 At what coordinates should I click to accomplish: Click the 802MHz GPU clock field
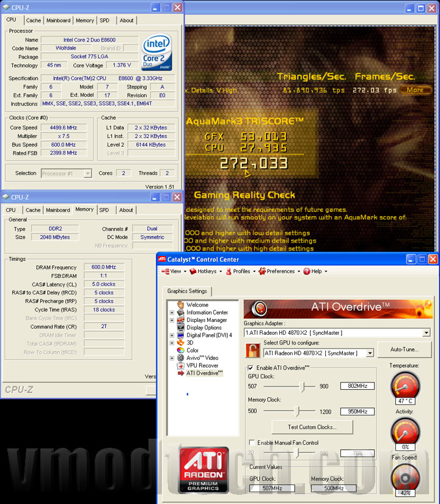pos(358,386)
